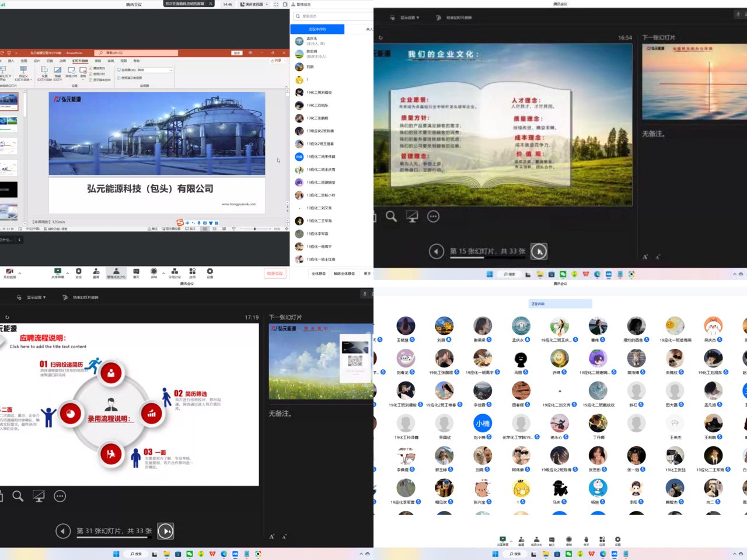
Task: Start breakout rooms with the 分组讨论 icon
Action: 174,272
